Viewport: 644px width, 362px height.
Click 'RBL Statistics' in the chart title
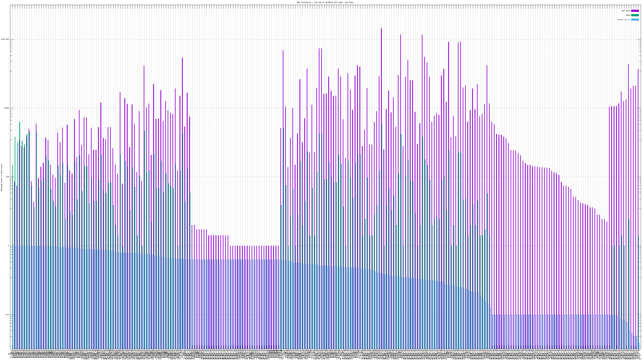coord(304,2)
